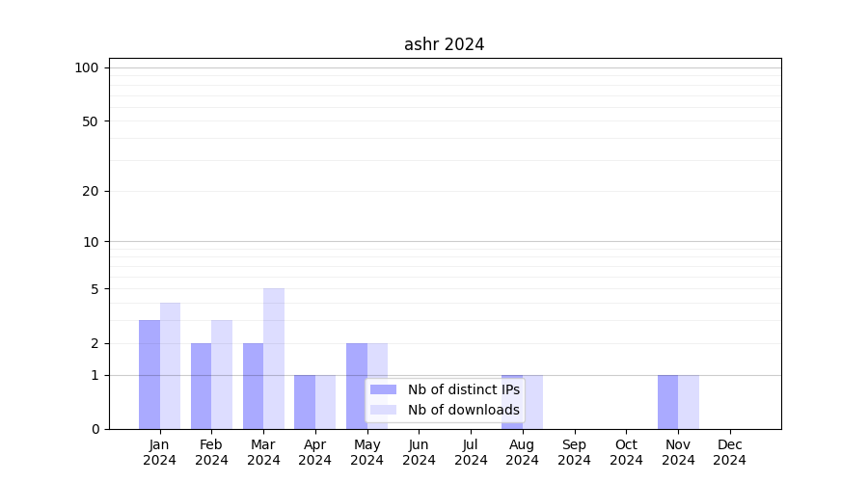This screenshot has height=482, width=868.
Task: Select the 'Nb of distinct IPs' legend label
Action: 463,389
